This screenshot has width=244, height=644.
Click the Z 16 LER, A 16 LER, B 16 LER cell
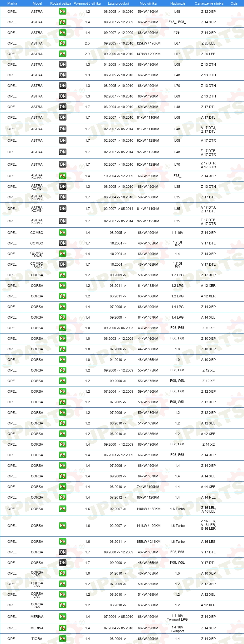click(x=208, y=525)
